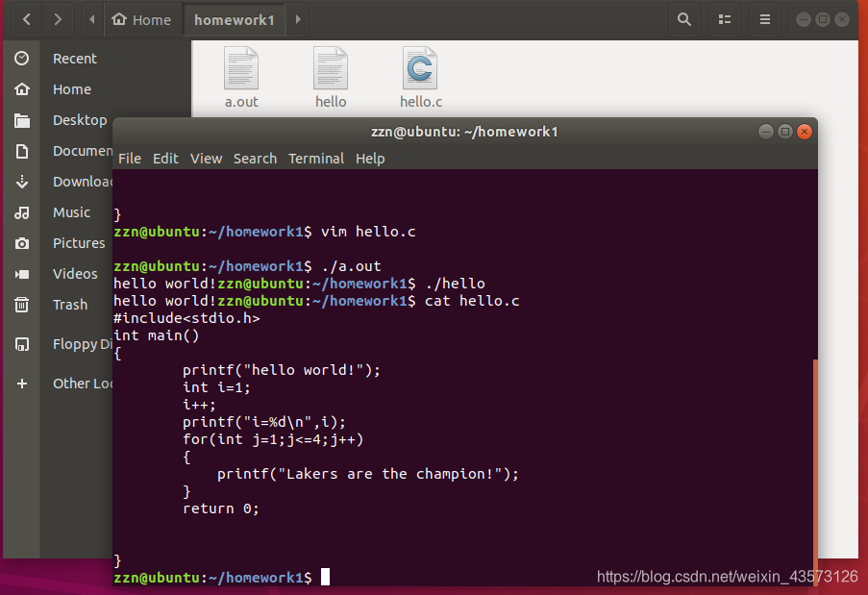The width and height of the screenshot is (868, 595).
Task: Maximize the terminal window
Action: coord(785,132)
